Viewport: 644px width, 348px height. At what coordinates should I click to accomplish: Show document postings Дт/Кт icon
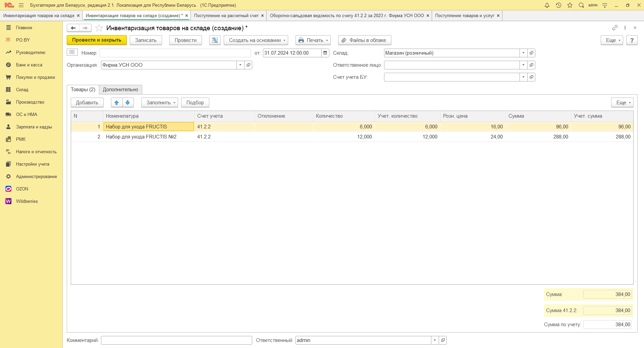(215, 40)
